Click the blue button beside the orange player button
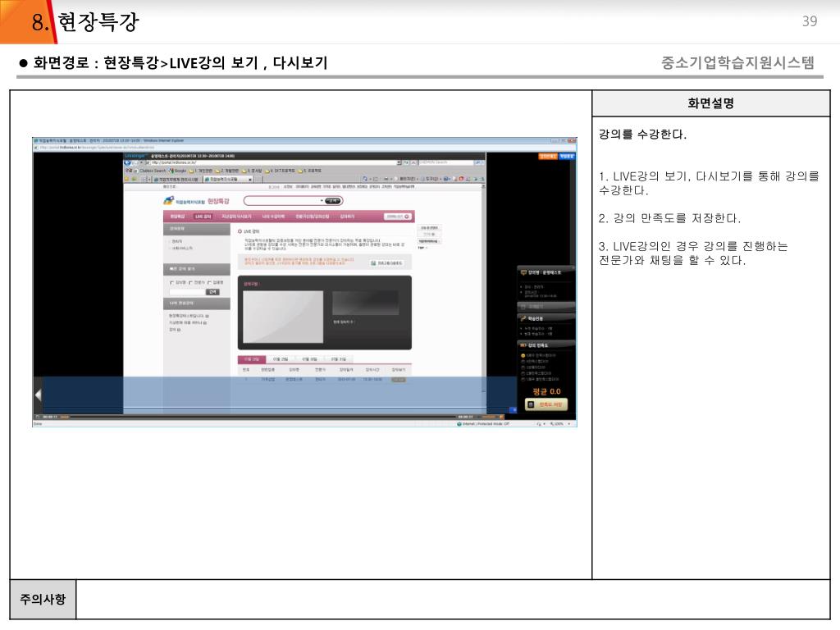 (x=567, y=157)
